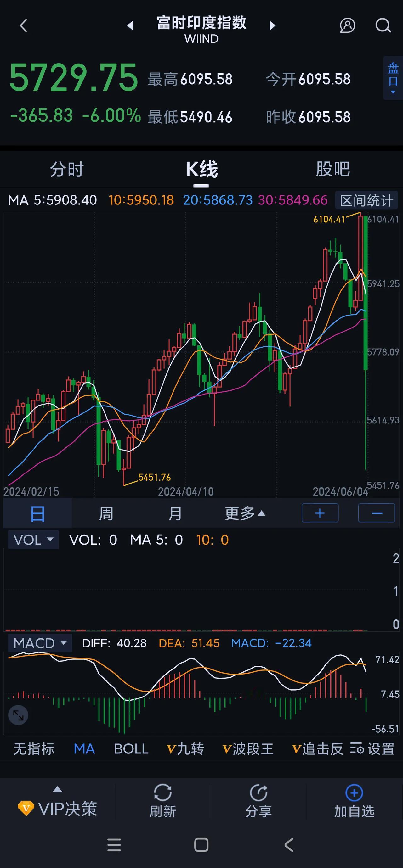This screenshot has width=403, height=868.
Task: Open 区间统计 range statistics
Action: (x=366, y=200)
